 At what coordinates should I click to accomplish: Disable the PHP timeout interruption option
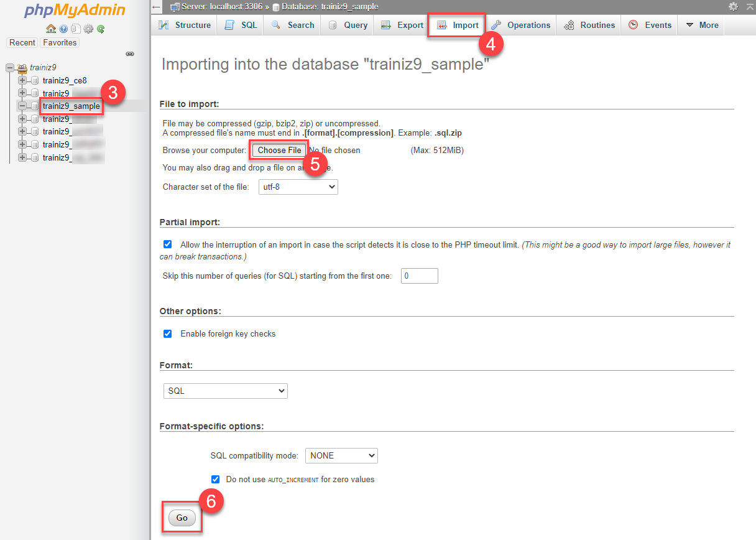[167, 244]
